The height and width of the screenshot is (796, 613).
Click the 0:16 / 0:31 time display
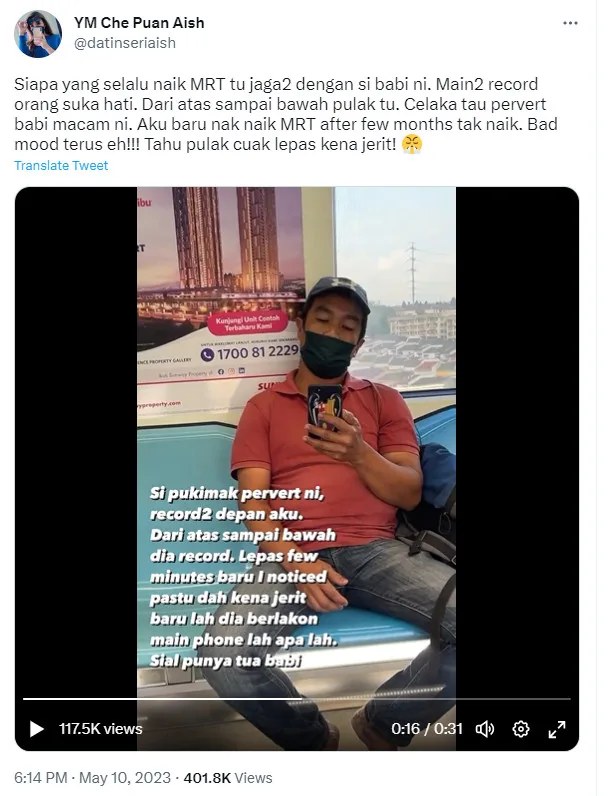coord(427,729)
